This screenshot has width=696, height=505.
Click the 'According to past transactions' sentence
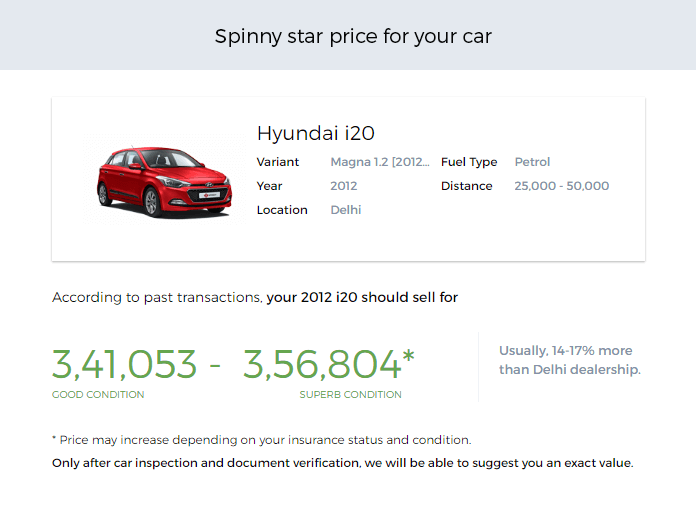pos(255,297)
